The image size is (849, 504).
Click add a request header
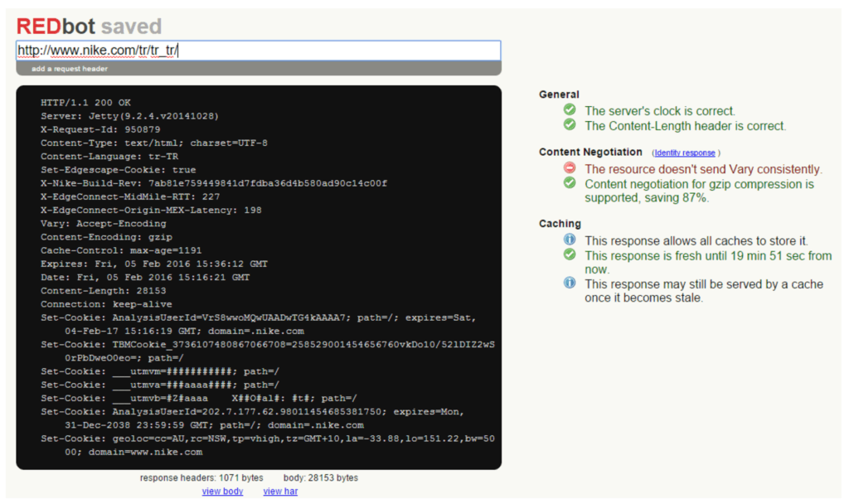click(70, 69)
